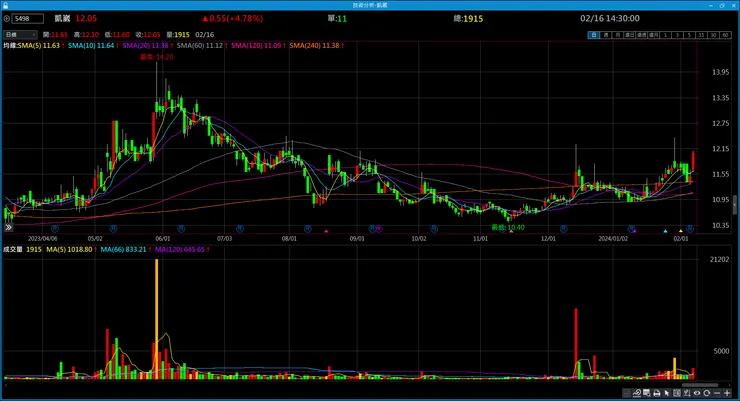Click the circled plus icon beside stock code
740x401 pixels.
(x=7, y=19)
